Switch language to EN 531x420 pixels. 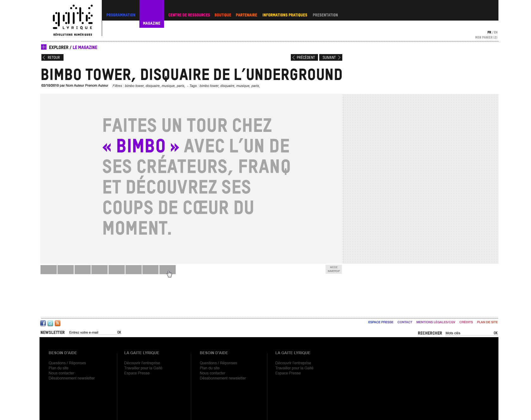[496, 32]
